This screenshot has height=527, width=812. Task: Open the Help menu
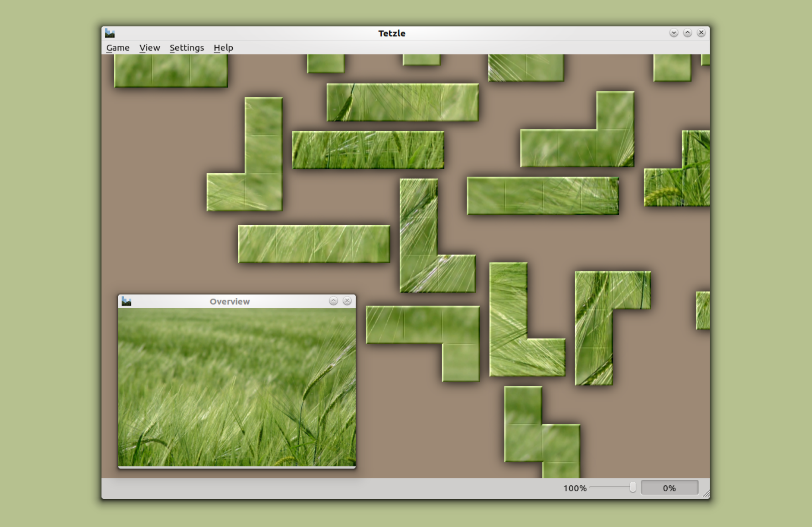[224, 48]
